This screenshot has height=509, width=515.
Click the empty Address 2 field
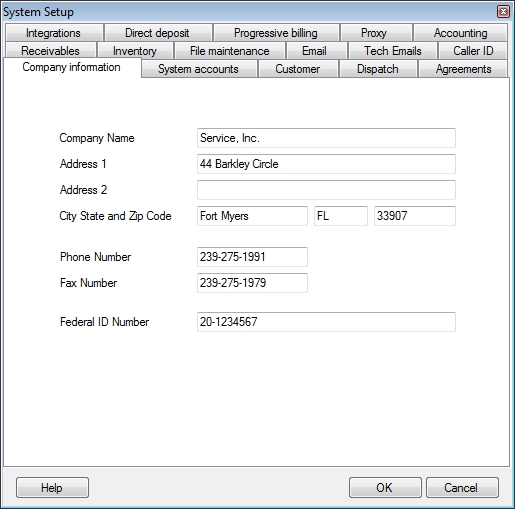[326, 190]
